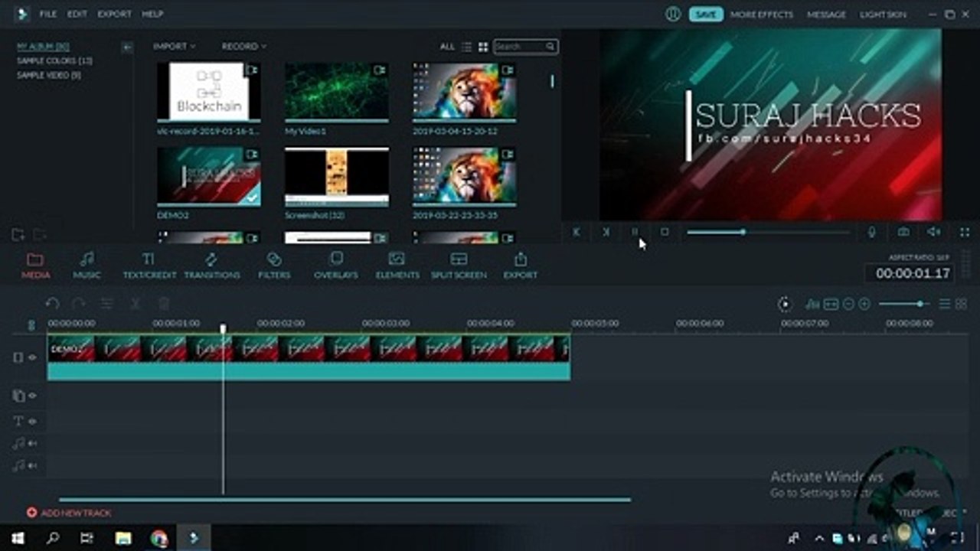Click the timeline Redo arrow
The width and height of the screenshot is (980, 551).
78,304
